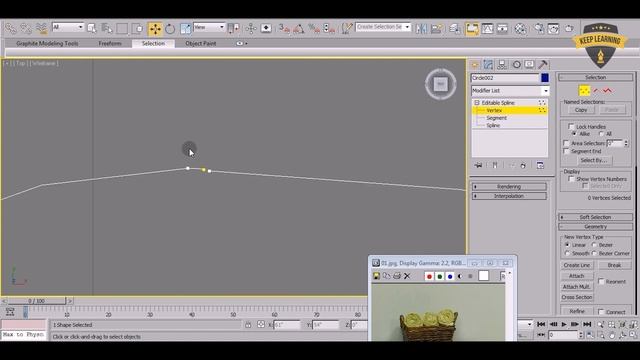Click the Break button
640x360 pixels.
[614, 265]
